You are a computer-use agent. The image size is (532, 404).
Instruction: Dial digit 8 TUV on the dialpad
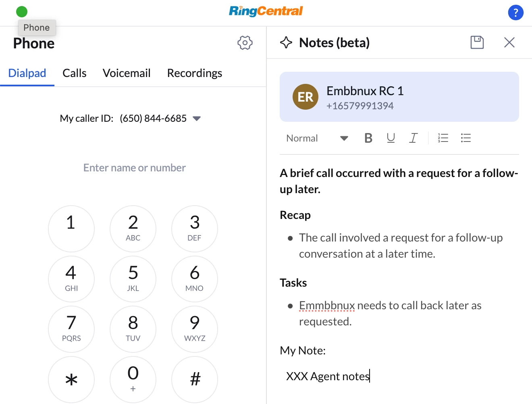click(133, 329)
